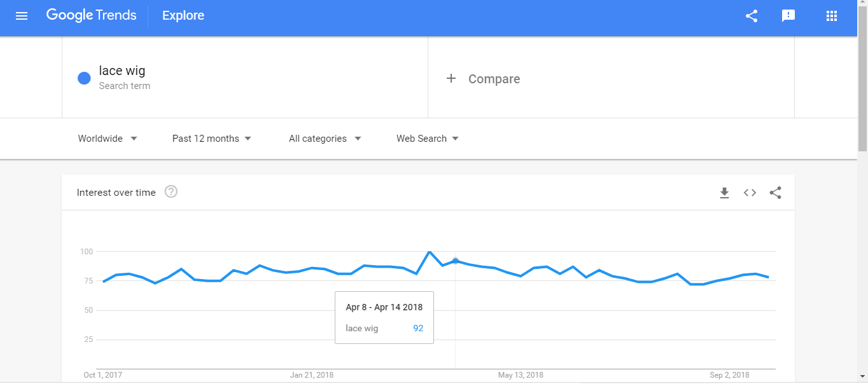The height and width of the screenshot is (384, 868).
Task: Click the blue lace wig color dot
Action: tap(84, 78)
